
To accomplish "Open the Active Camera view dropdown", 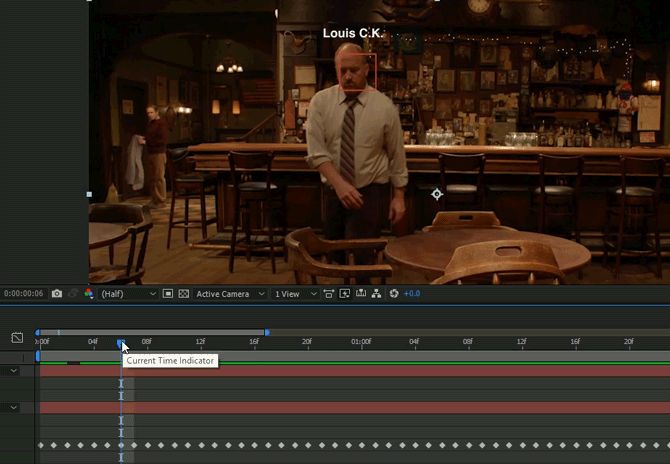I will click(x=230, y=294).
